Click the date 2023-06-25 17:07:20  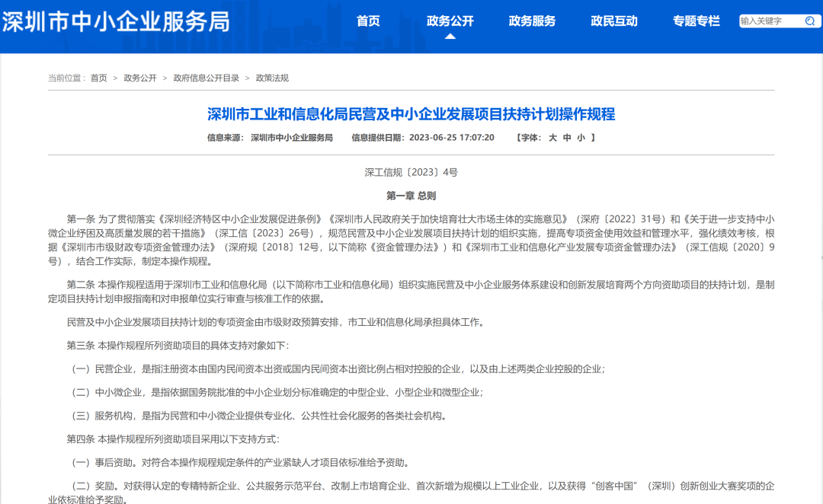click(451, 138)
